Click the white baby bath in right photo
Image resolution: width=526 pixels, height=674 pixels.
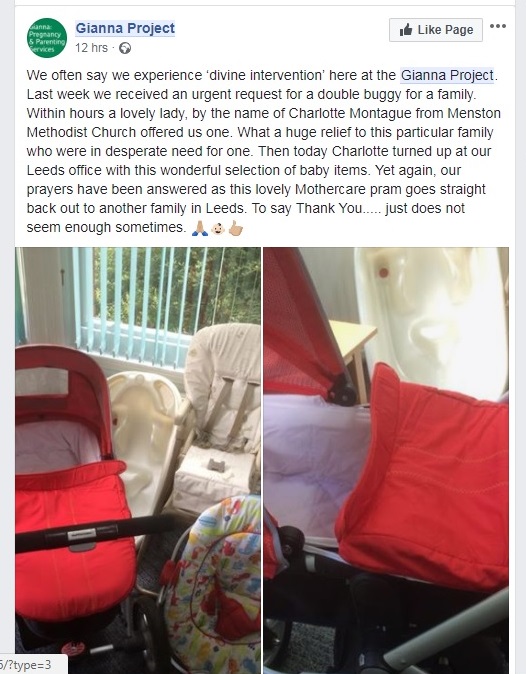point(432,318)
